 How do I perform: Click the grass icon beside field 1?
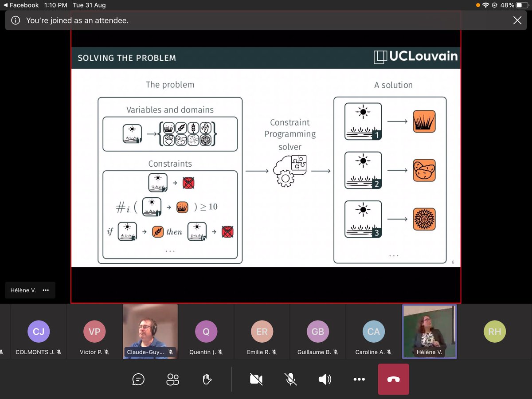coord(424,121)
